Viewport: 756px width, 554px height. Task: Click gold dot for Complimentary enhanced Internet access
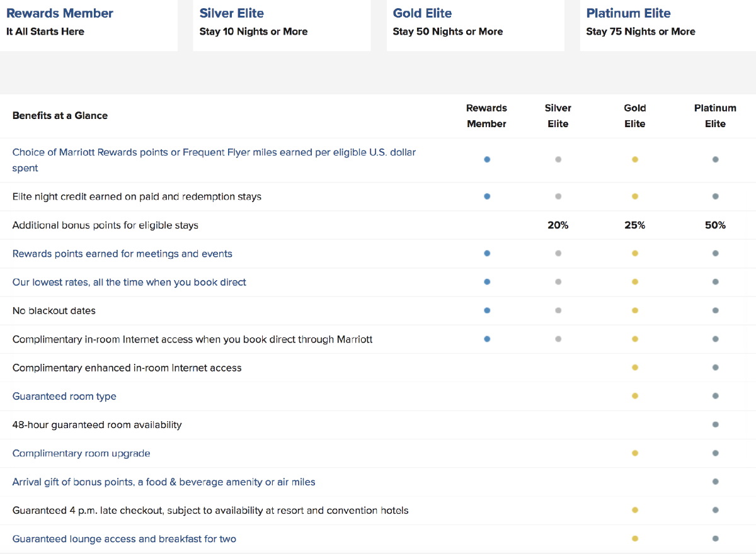635,368
